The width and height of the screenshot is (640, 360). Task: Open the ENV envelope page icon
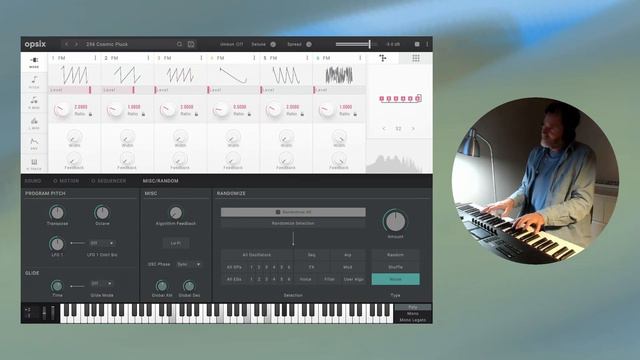pyautogui.click(x=34, y=143)
